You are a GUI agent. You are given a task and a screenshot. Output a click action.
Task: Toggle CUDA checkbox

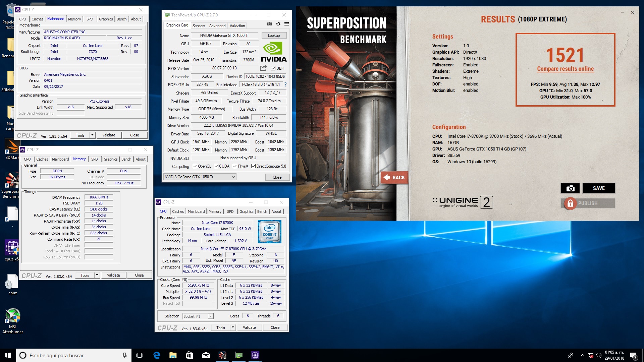(216, 166)
